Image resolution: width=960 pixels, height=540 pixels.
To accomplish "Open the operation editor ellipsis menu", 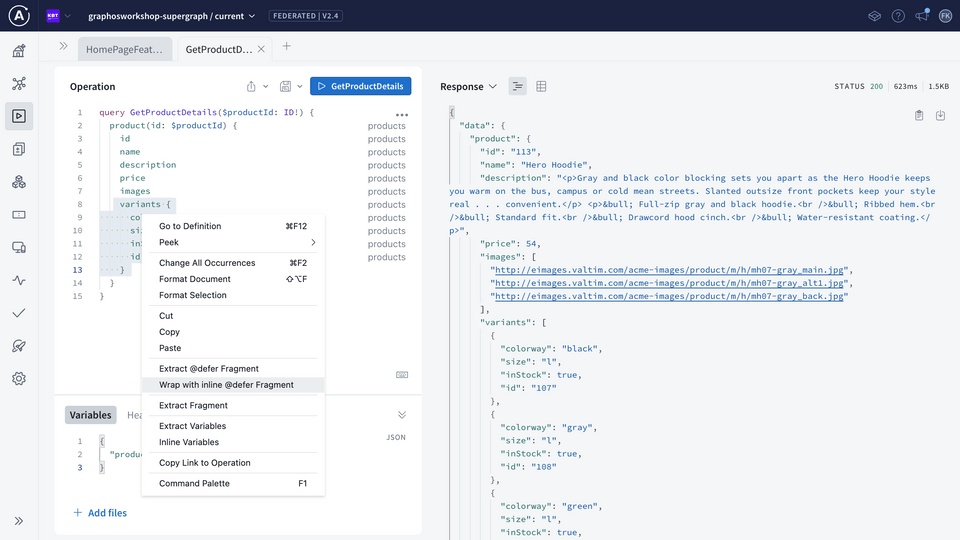I will [x=402, y=114].
